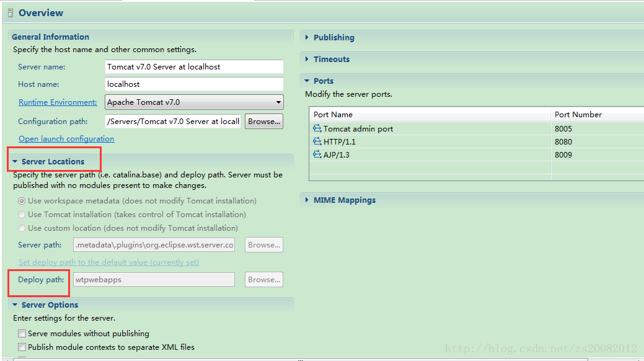The width and height of the screenshot is (644, 361).
Task: Click the Deploy path field wtpwebapps
Action: [154, 280]
